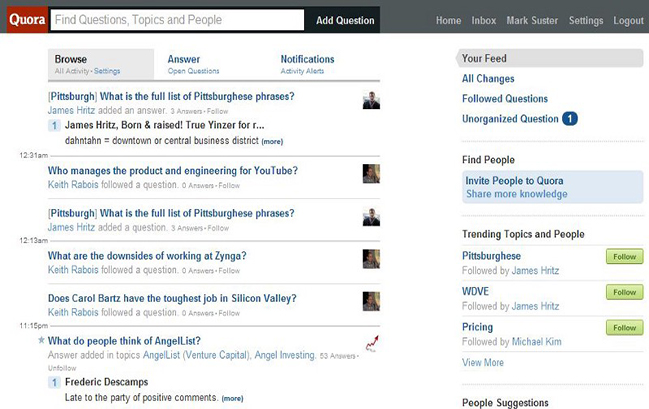Follow the Zynga downsides question
649x409 pixels.
[x=229, y=271]
